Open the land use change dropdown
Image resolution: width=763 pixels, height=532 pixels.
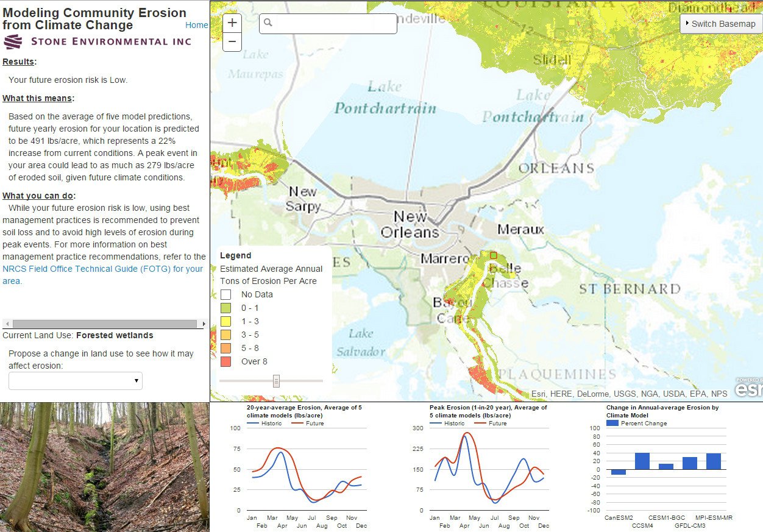76,381
